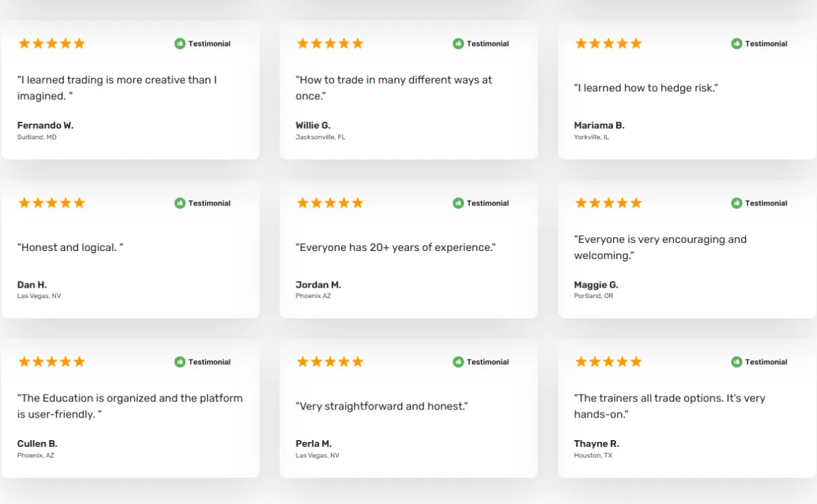Click thumbs-up icon on Perla M.'s testimonial
This screenshot has width=817, height=504.
458,362
